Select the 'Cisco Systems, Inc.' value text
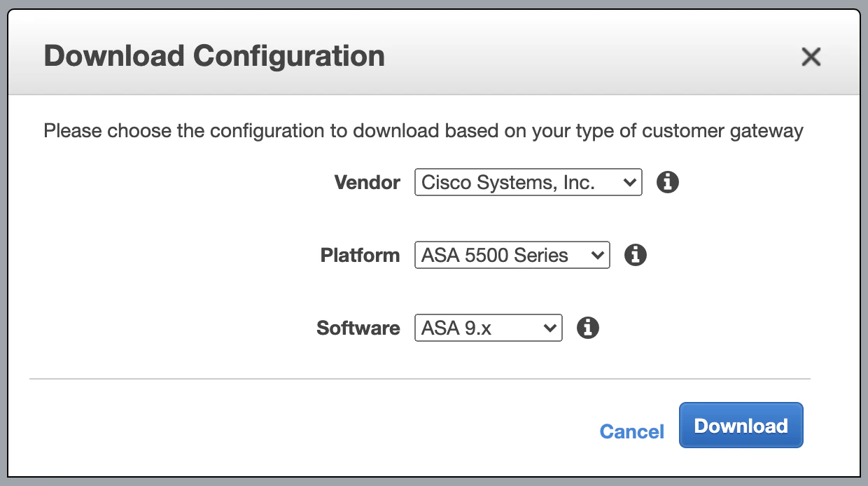 tap(508, 183)
